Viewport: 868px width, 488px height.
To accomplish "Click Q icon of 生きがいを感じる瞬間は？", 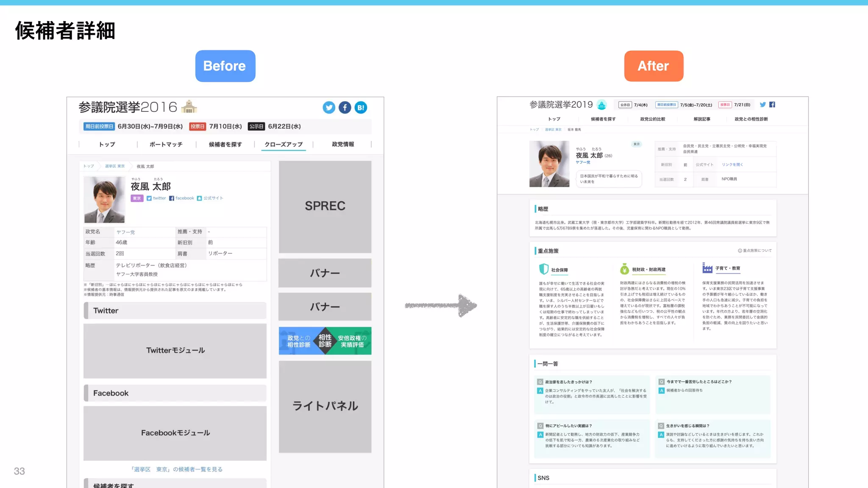I will click(661, 426).
